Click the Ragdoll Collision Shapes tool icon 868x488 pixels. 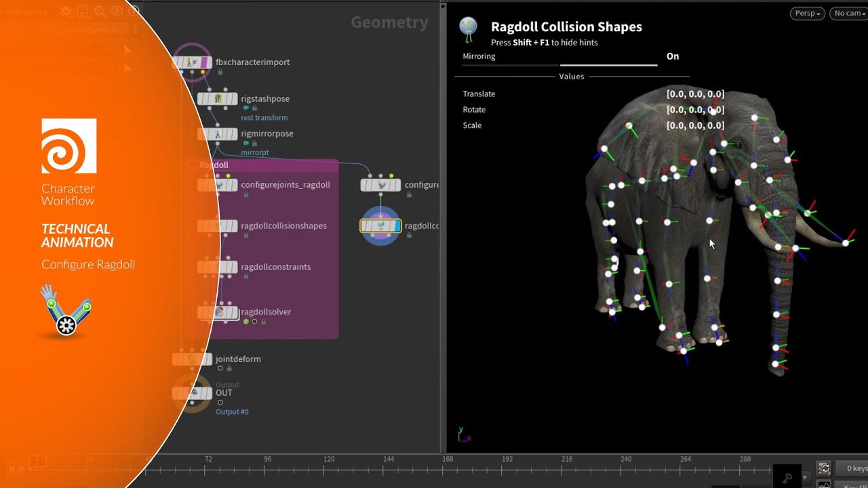[468, 28]
